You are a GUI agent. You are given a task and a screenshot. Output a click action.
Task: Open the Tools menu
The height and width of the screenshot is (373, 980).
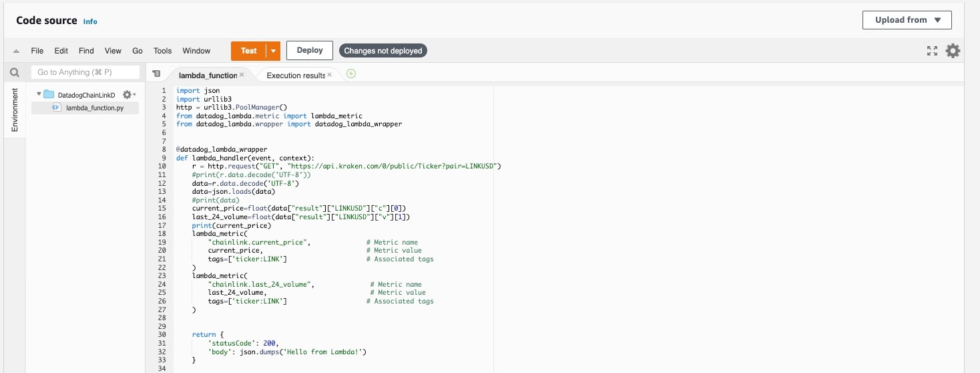162,51
